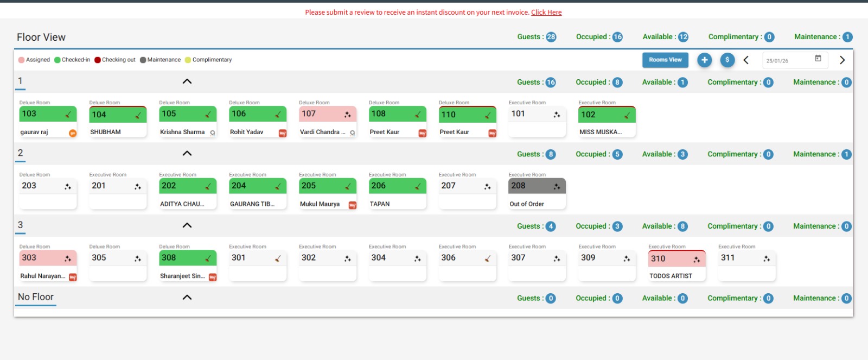Open the calendar date picker icon

pos(818,59)
